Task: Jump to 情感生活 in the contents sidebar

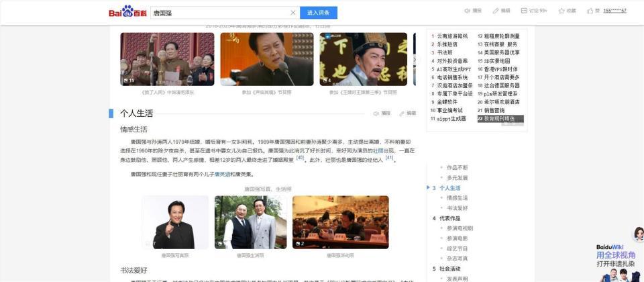Action: pyautogui.click(x=457, y=198)
